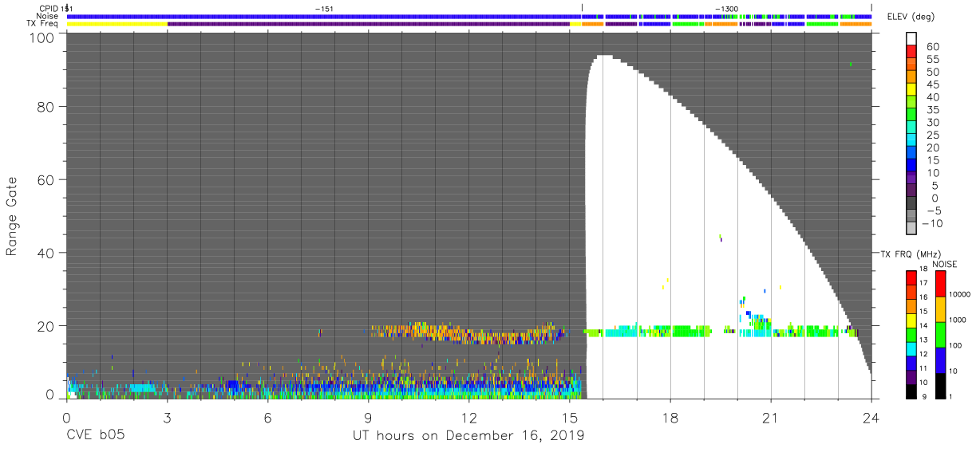The height and width of the screenshot is (452, 980).
Task: Click the CVE b05 label
Action: (95, 435)
